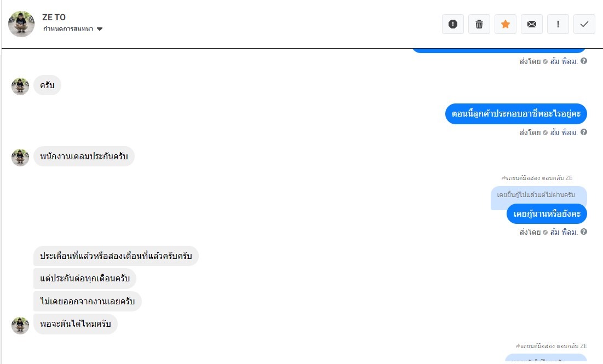Click help icon under the เคยกู้นานหรือยังคะ message
Viewport: 603px width, 364px height.
584,232
